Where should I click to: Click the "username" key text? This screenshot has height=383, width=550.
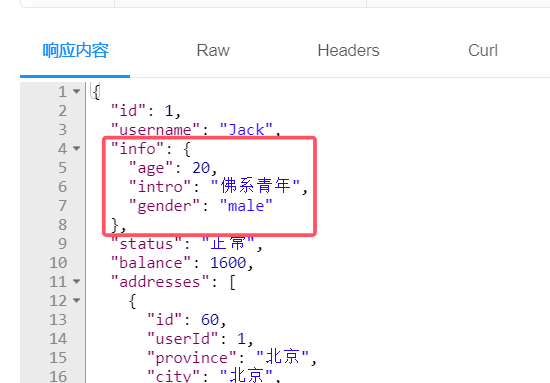[x=155, y=130]
